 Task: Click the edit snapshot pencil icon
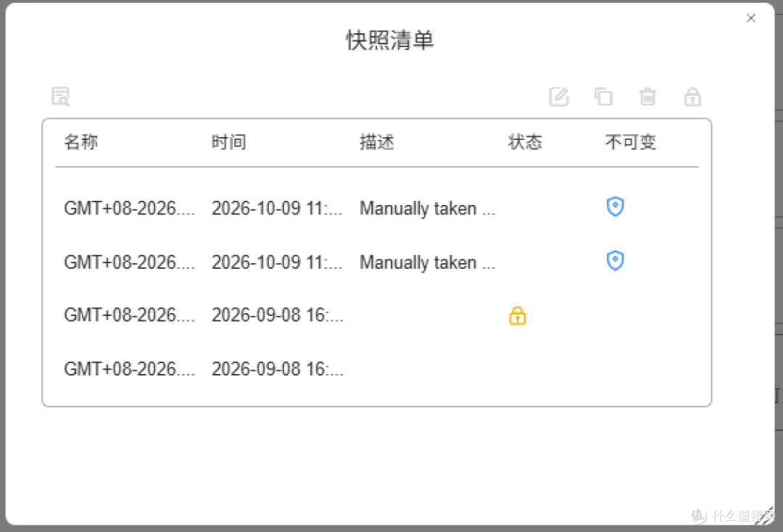point(559,97)
